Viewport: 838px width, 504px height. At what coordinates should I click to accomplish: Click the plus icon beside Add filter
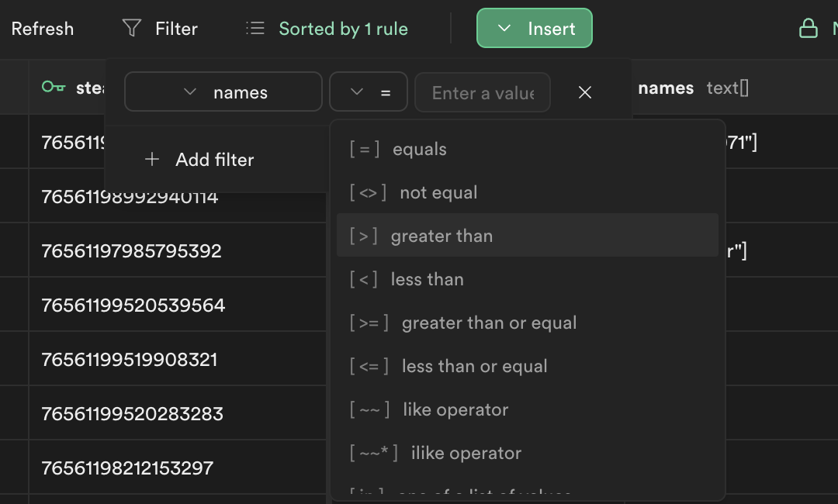(x=153, y=160)
